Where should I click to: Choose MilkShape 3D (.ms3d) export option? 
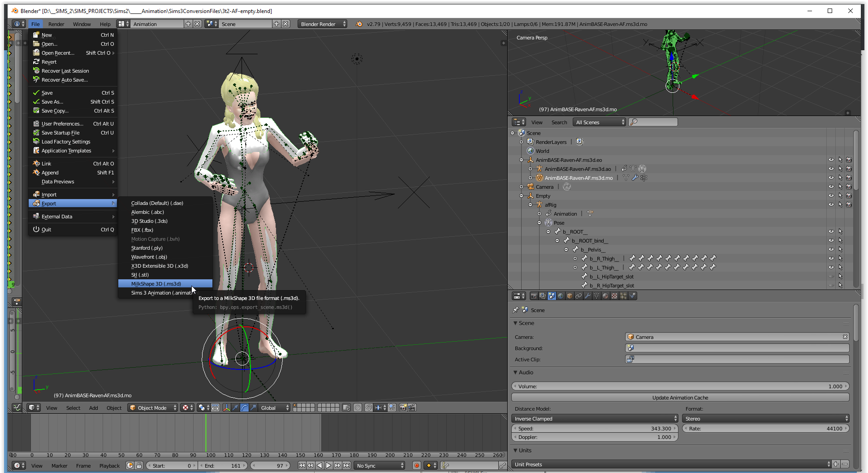click(156, 284)
